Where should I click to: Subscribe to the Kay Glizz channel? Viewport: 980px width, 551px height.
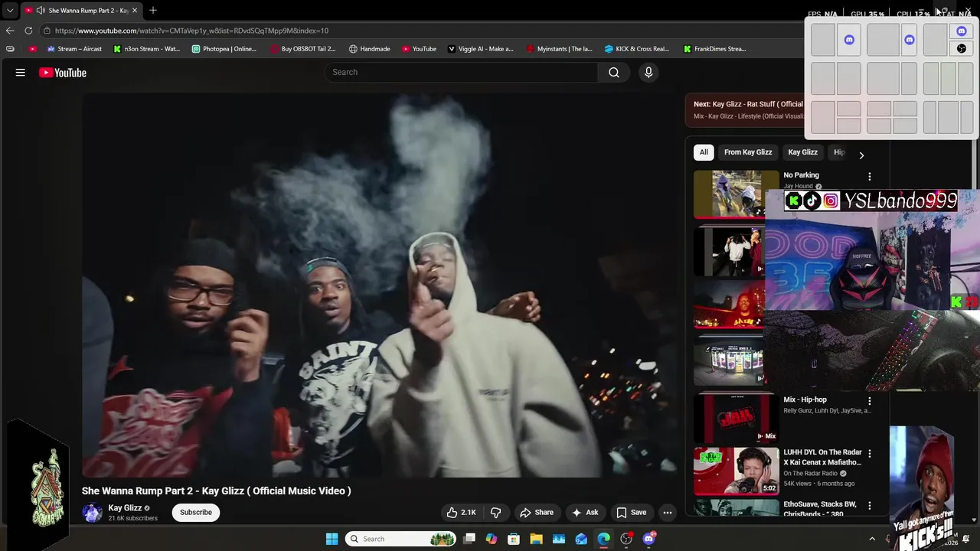[196, 513]
